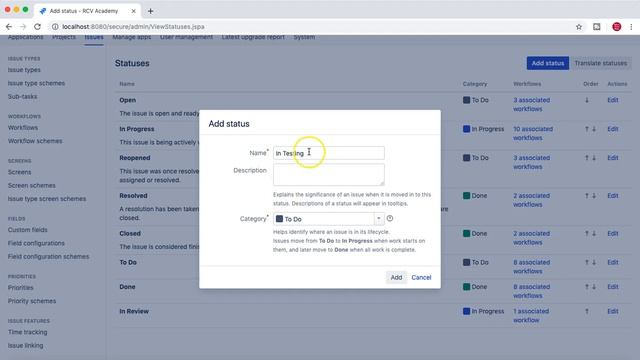Screen dimensions: 640x360
Task: Reload the page with refresh icon
Action: (37, 27)
